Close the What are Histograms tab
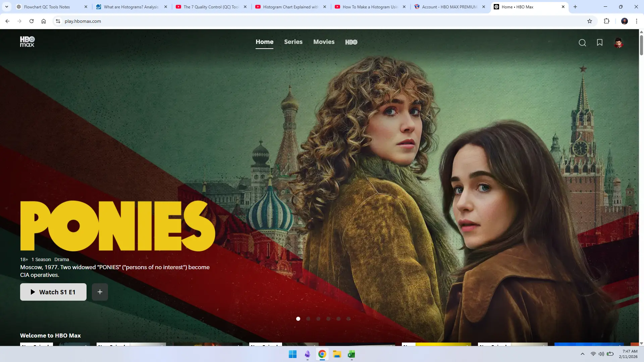This screenshot has height=362, width=644. coord(166,7)
